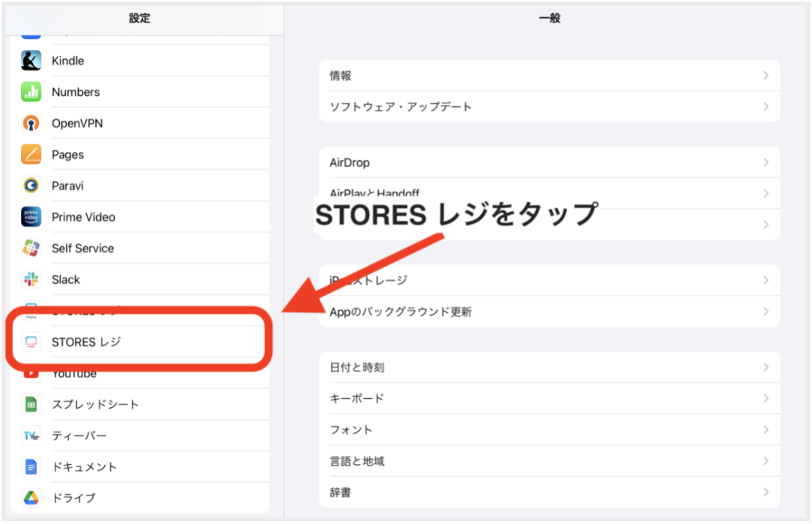The image size is (812, 524).
Task: Select Numbers in the settings list
Action: coord(140,92)
